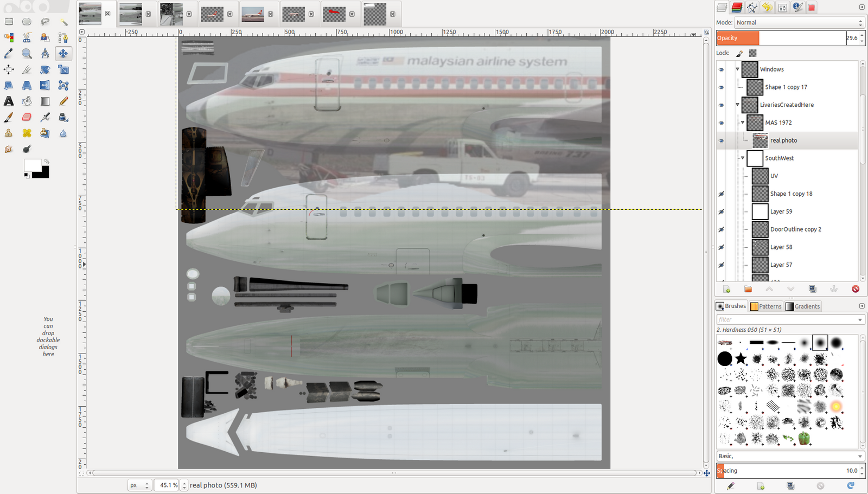
Task: Open the Paths dock tab
Action: tap(752, 7)
